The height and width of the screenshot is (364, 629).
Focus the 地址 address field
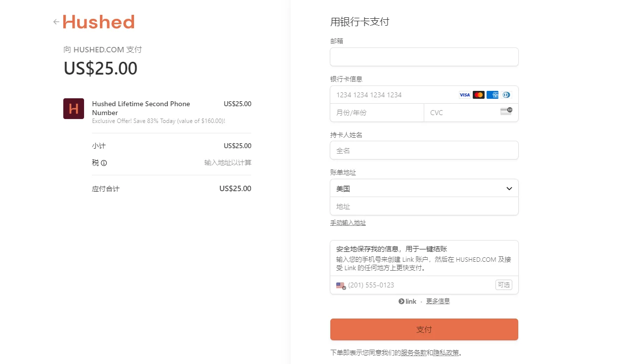tap(424, 206)
